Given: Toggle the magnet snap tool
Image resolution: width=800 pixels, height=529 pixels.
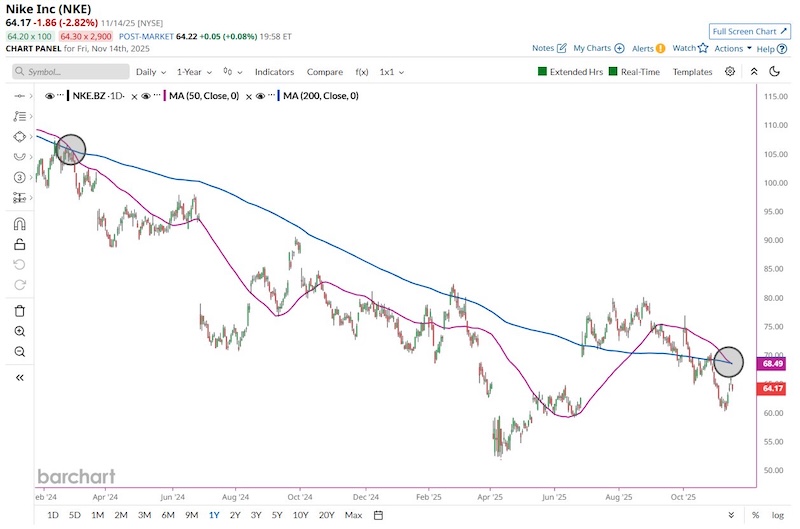Looking at the screenshot, I should click(x=19, y=224).
